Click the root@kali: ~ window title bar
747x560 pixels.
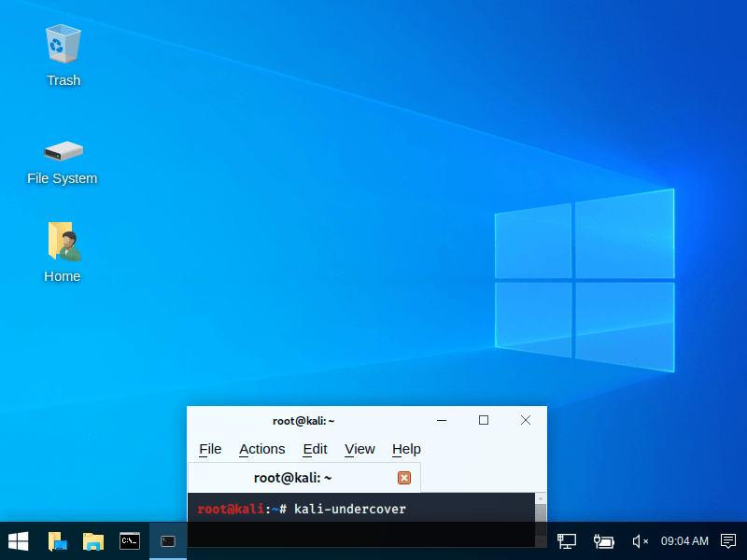[x=303, y=421]
